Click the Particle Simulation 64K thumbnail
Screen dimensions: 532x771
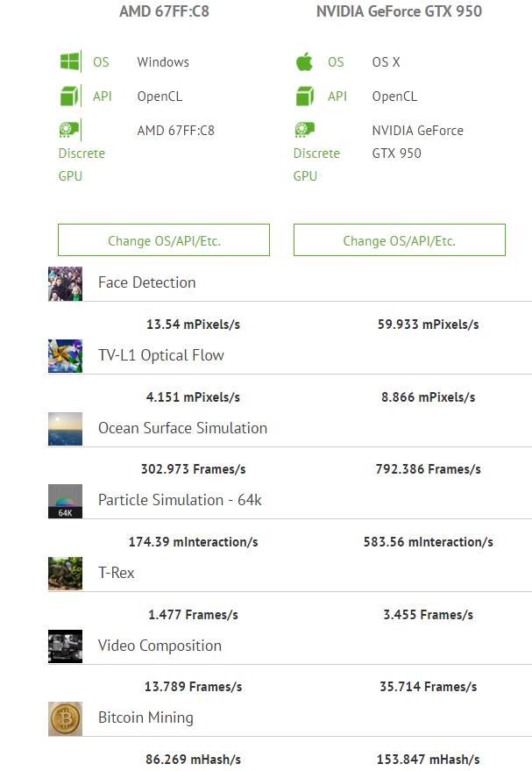tap(66, 501)
